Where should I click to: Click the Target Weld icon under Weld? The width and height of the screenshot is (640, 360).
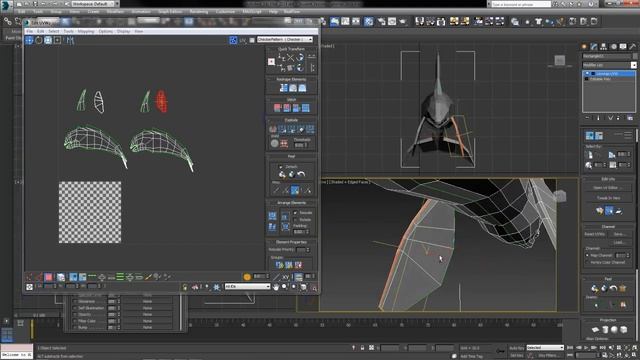(274, 143)
